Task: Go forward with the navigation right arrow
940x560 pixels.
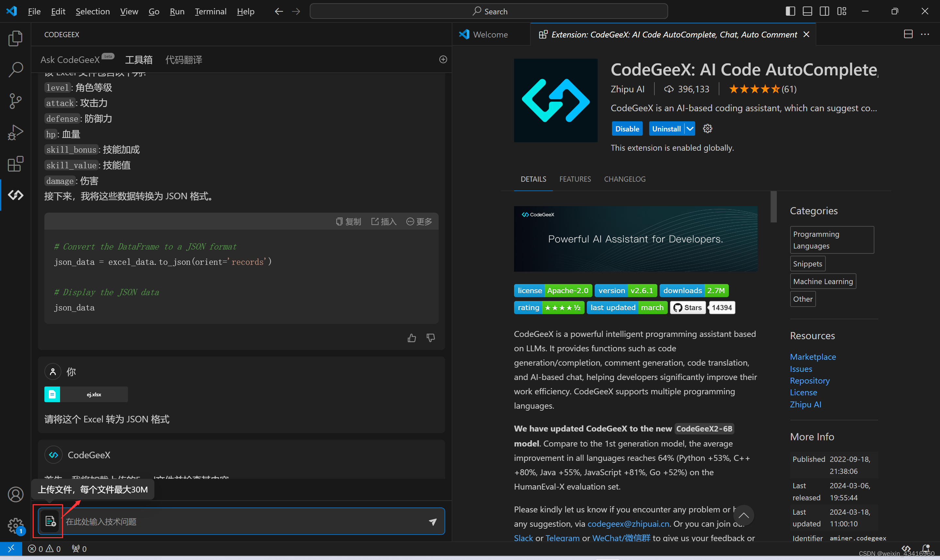Action: click(x=296, y=11)
